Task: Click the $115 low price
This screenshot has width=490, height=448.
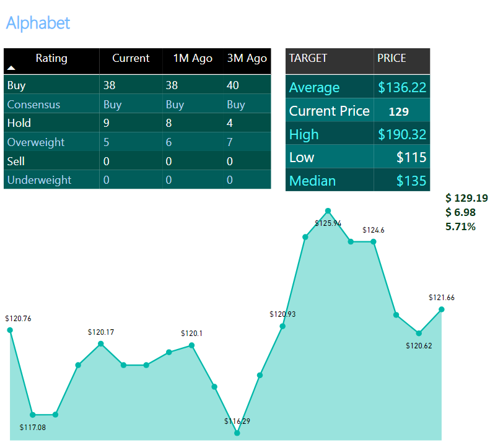Action: tap(411, 157)
